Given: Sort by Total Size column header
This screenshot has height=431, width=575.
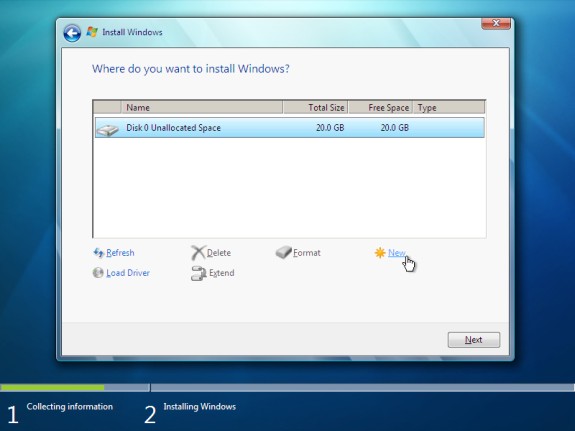Looking at the screenshot, I should [x=315, y=107].
